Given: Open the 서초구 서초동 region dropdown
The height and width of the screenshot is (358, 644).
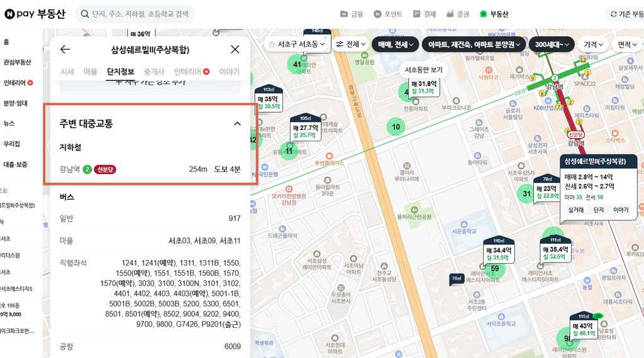Looking at the screenshot, I should point(301,45).
